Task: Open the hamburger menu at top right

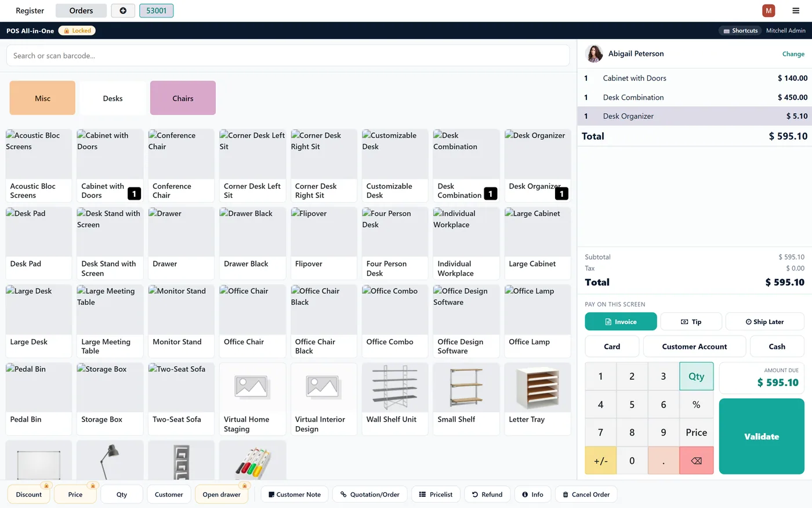Action: coord(796,10)
